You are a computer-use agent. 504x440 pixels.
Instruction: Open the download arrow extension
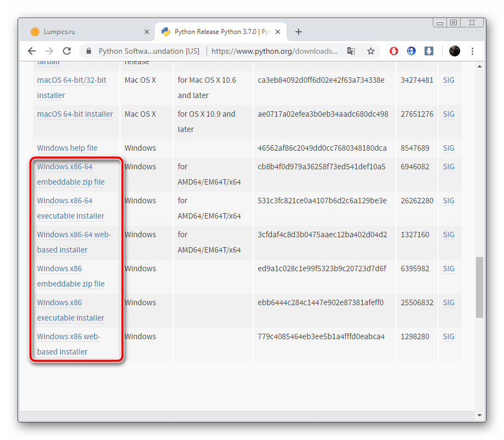(x=429, y=51)
